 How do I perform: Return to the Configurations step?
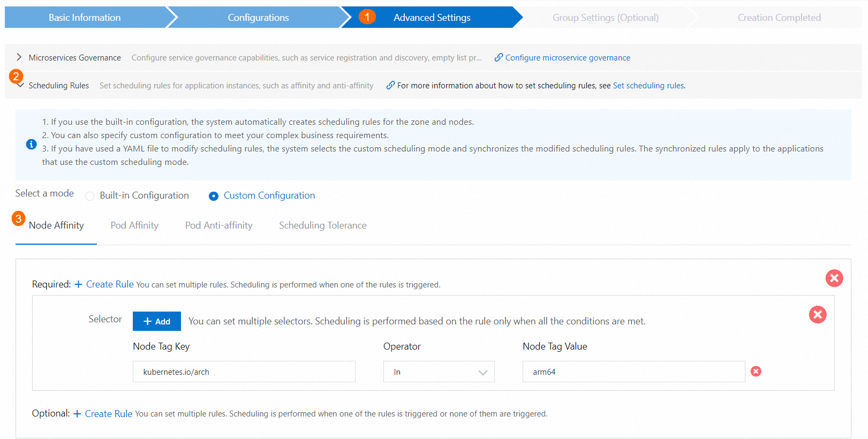tap(258, 18)
